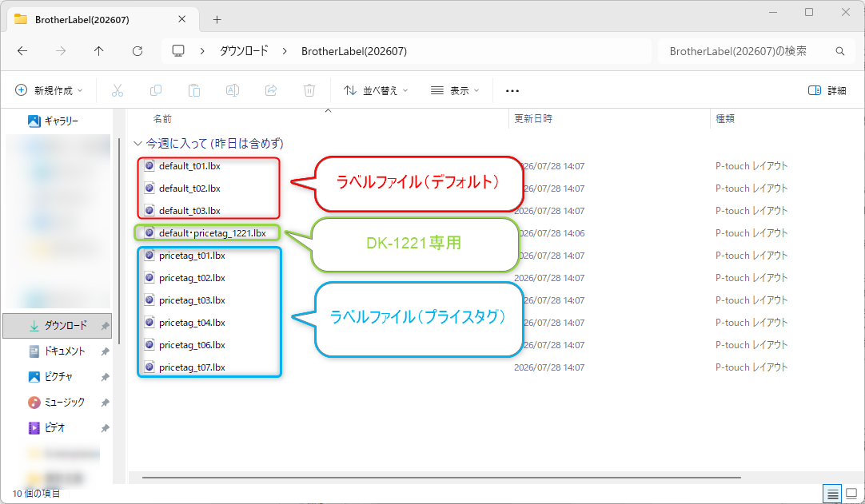This screenshot has height=504, width=865.
Task: Toggle the 詳細 details pane
Action: pyautogui.click(x=827, y=90)
